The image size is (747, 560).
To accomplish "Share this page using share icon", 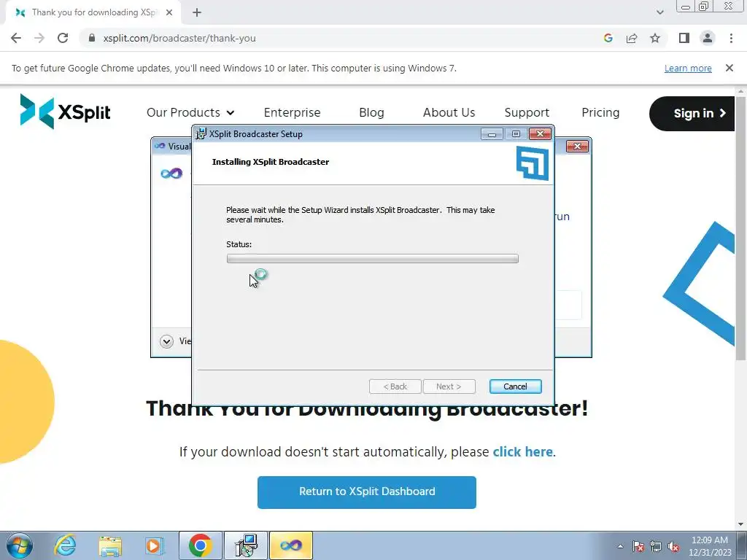I will point(632,38).
